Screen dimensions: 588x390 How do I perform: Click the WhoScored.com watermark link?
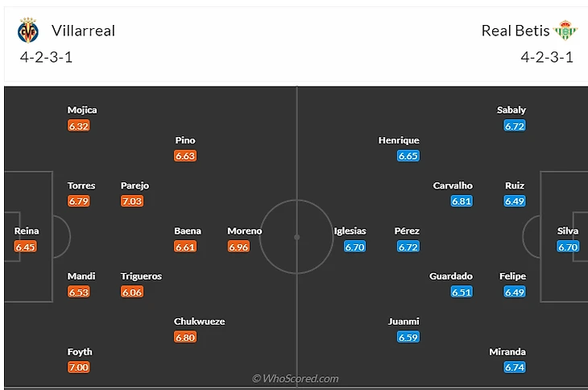(x=296, y=379)
